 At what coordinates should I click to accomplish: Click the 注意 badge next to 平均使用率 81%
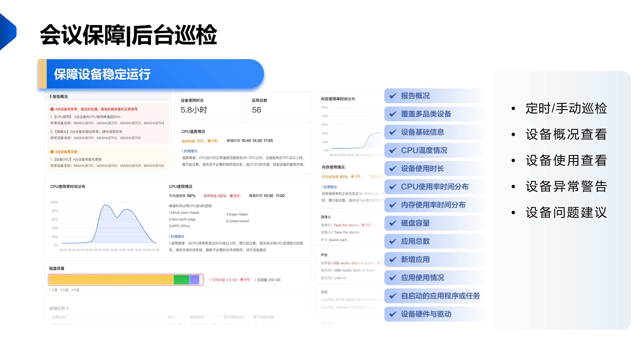pos(356,176)
